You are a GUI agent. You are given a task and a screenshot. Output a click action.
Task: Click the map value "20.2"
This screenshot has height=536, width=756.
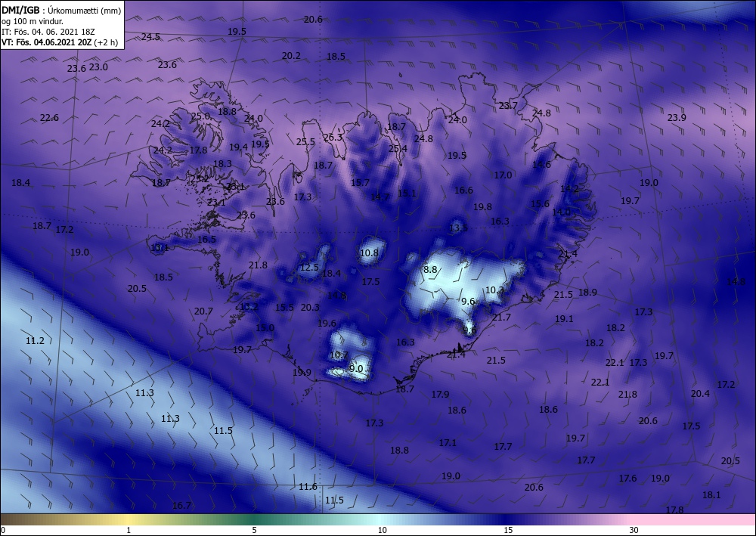(x=291, y=56)
